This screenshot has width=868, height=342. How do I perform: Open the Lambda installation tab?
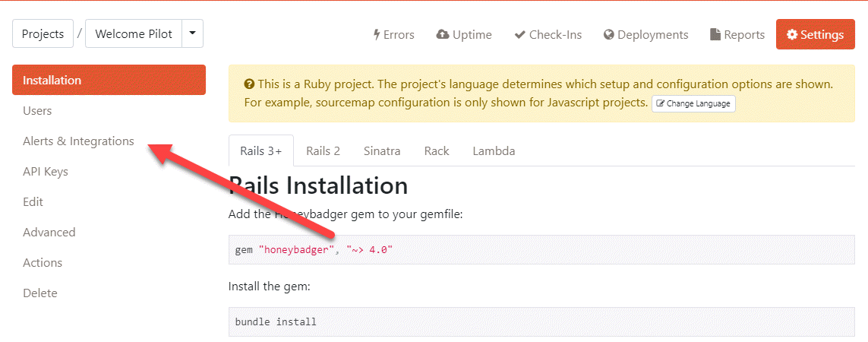[x=494, y=150]
